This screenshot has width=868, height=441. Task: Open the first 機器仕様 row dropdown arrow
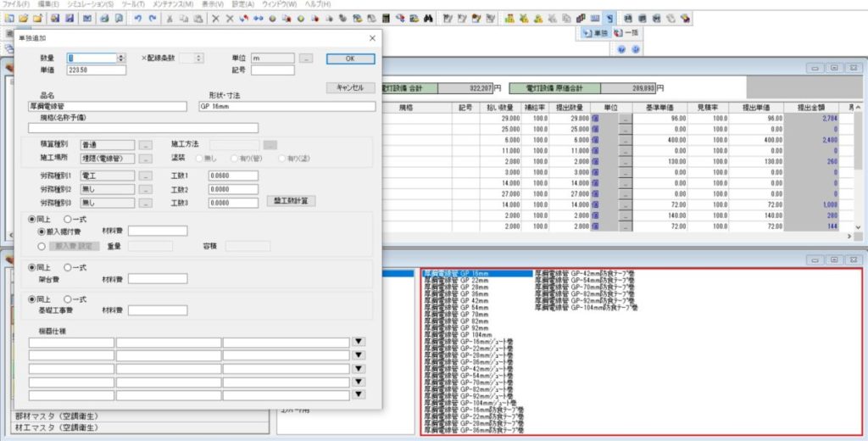coord(359,342)
